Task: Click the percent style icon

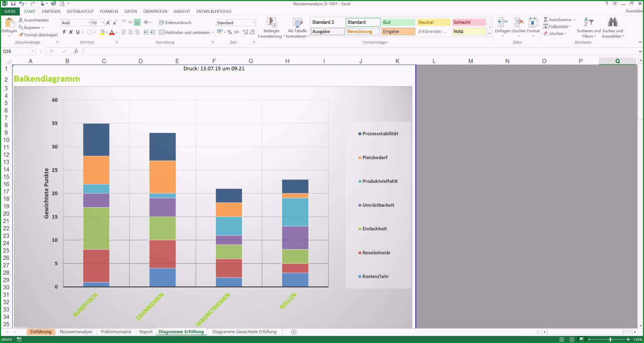Action: (230, 32)
